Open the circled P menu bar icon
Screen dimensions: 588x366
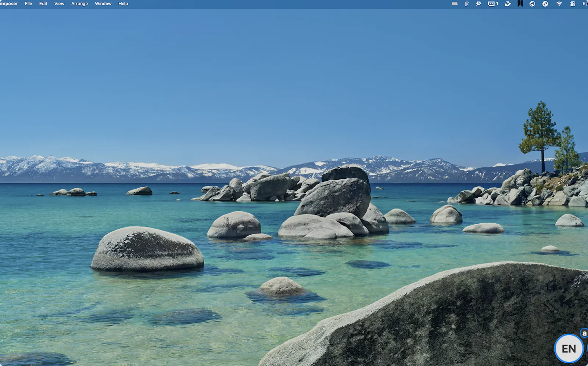pos(545,4)
